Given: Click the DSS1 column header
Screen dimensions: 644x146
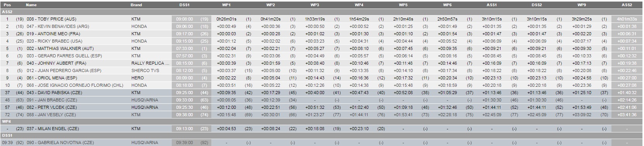Looking at the screenshot, I should 185,5.
